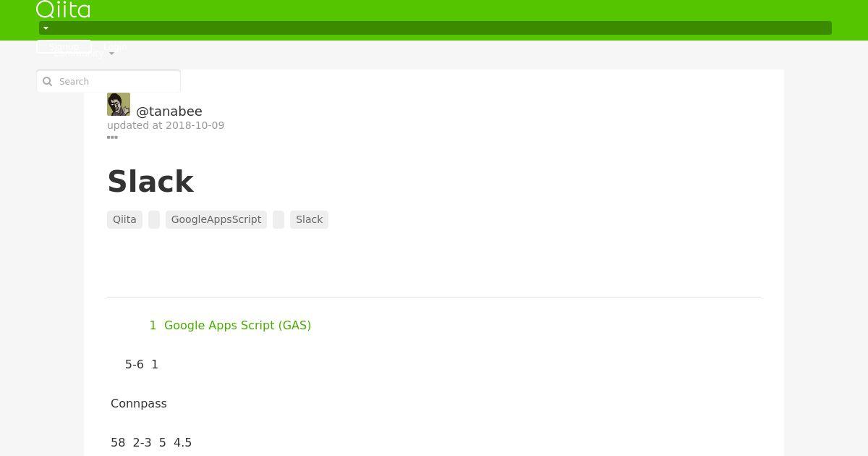The image size is (868, 456).
Task: Open the Google Apps Script (GAS) link
Action: tap(237, 326)
